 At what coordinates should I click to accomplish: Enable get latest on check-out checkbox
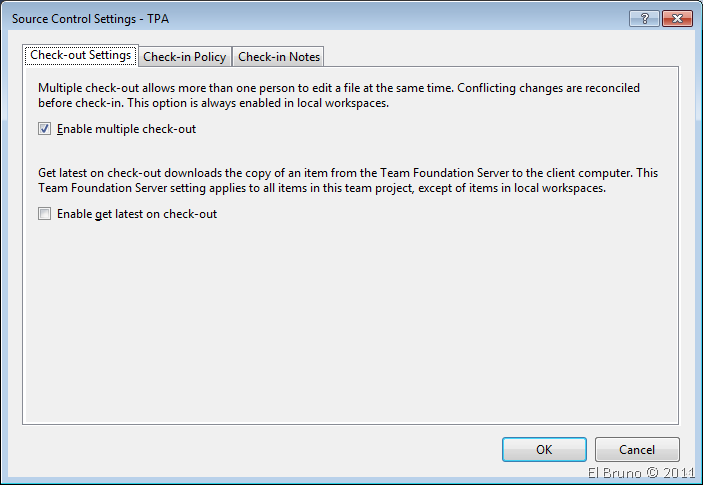pos(44,214)
